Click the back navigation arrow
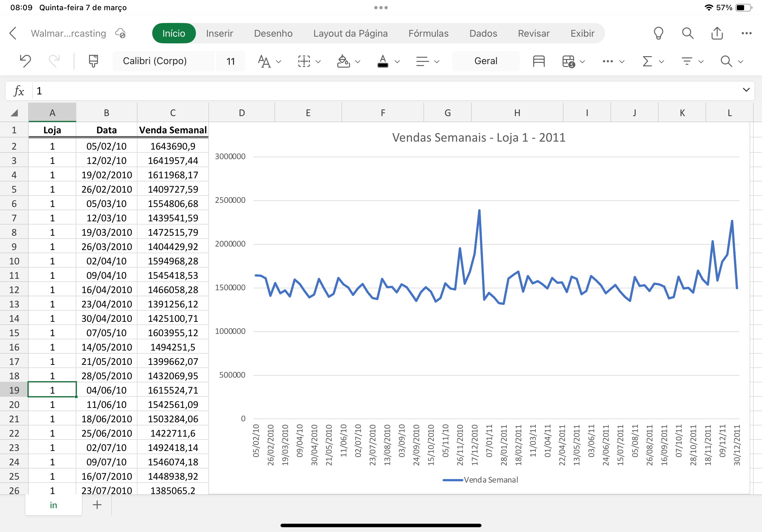Image resolution: width=762 pixels, height=532 pixels. (x=13, y=33)
